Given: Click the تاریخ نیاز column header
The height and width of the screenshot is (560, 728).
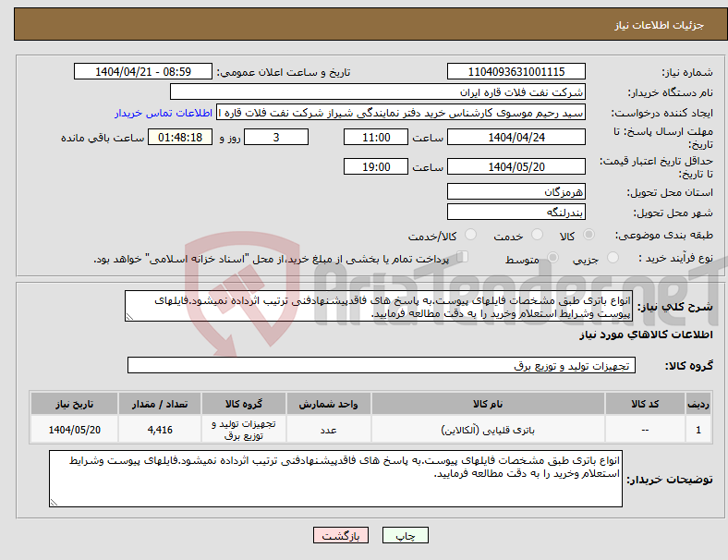Looking at the screenshot, I should 74,404.
